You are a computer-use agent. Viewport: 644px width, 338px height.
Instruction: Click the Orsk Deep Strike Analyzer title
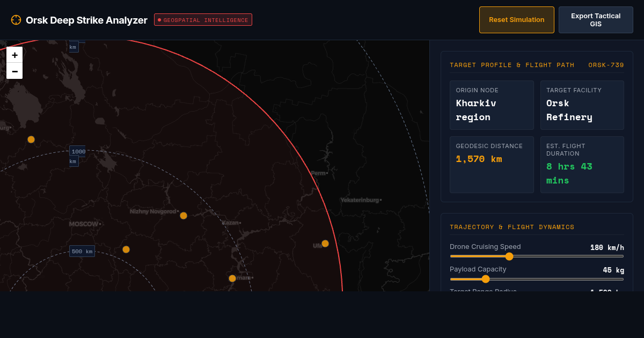[x=86, y=20]
